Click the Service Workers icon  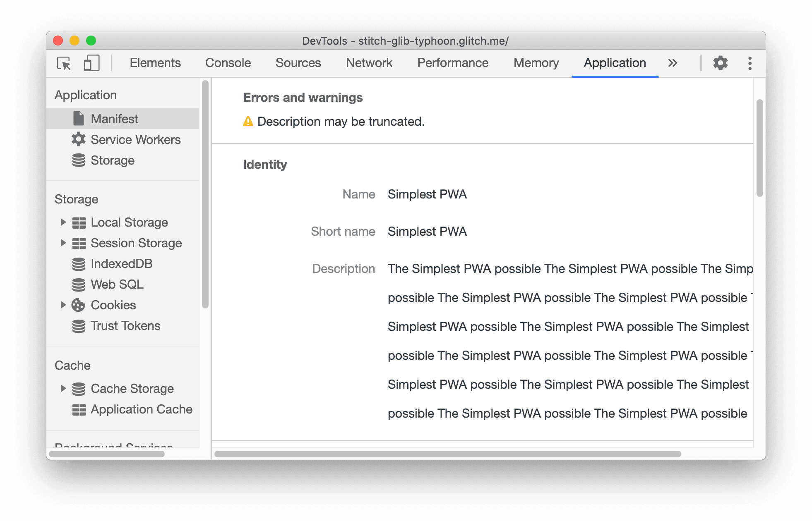point(79,139)
